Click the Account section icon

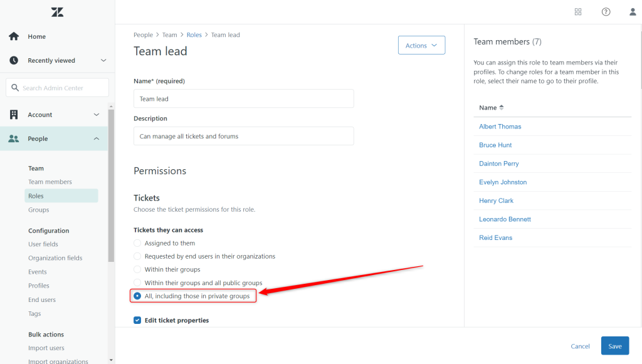pos(13,115)
